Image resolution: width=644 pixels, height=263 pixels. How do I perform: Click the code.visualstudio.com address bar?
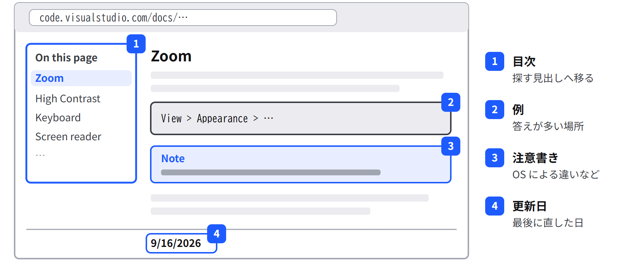click(x=183, y=18)
